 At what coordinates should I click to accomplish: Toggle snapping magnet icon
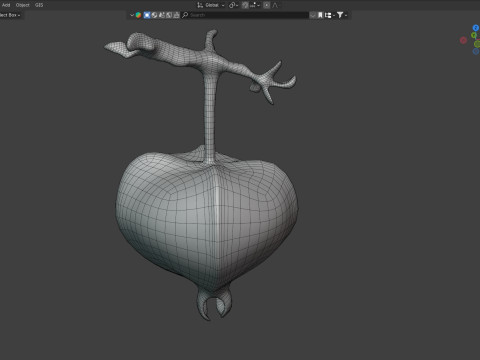pyautogui.click(x=245, y=5)
